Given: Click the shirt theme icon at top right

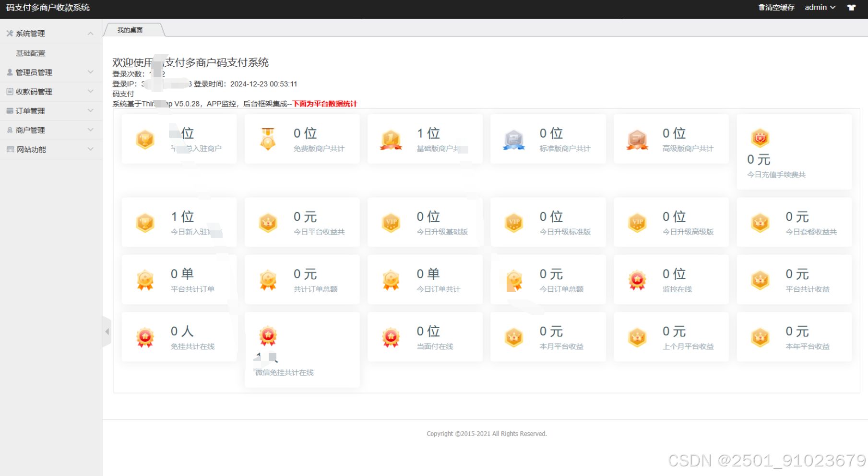Looking at the screenshot, I should (x=851, y=7).
